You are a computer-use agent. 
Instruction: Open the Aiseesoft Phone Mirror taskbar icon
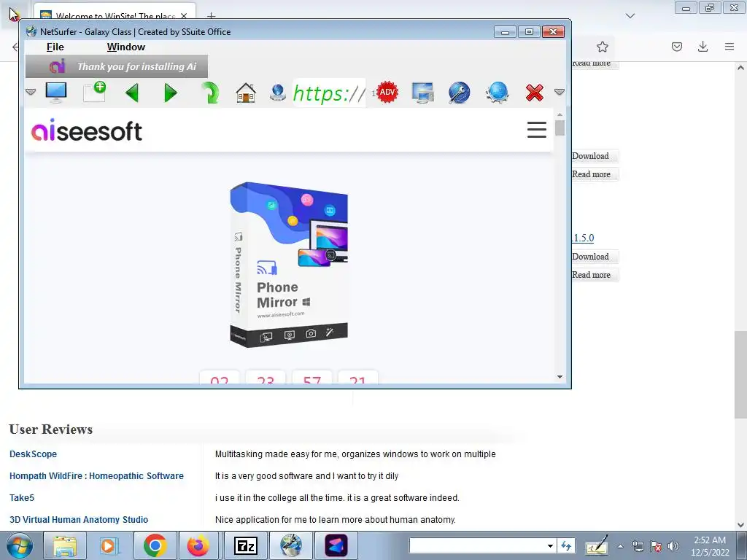336,545
